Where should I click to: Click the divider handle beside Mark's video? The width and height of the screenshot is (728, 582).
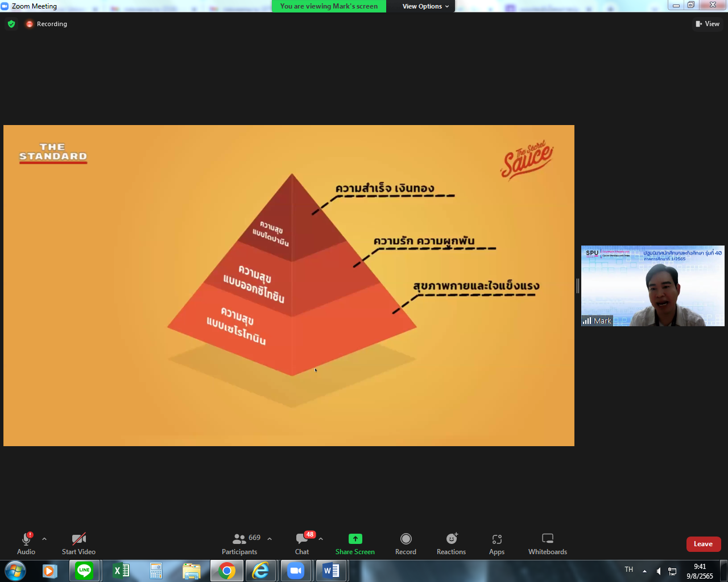[x=577, y=286]
